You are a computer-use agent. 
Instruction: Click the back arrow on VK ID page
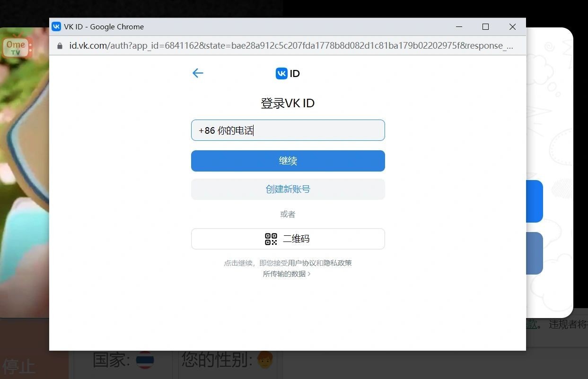(198, 73)
